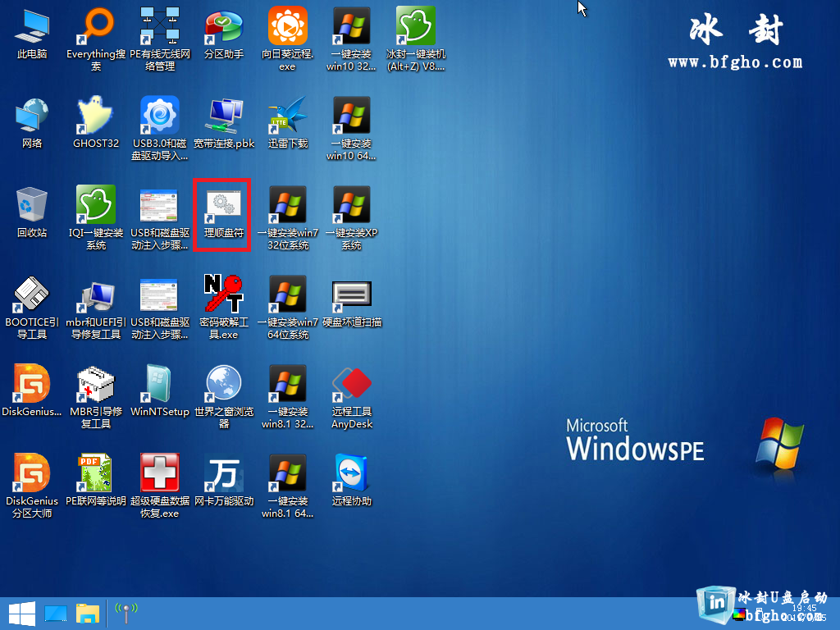Open DiskGenius分区大师 shortcut
The image size is (840, 630).
[32, 486]
